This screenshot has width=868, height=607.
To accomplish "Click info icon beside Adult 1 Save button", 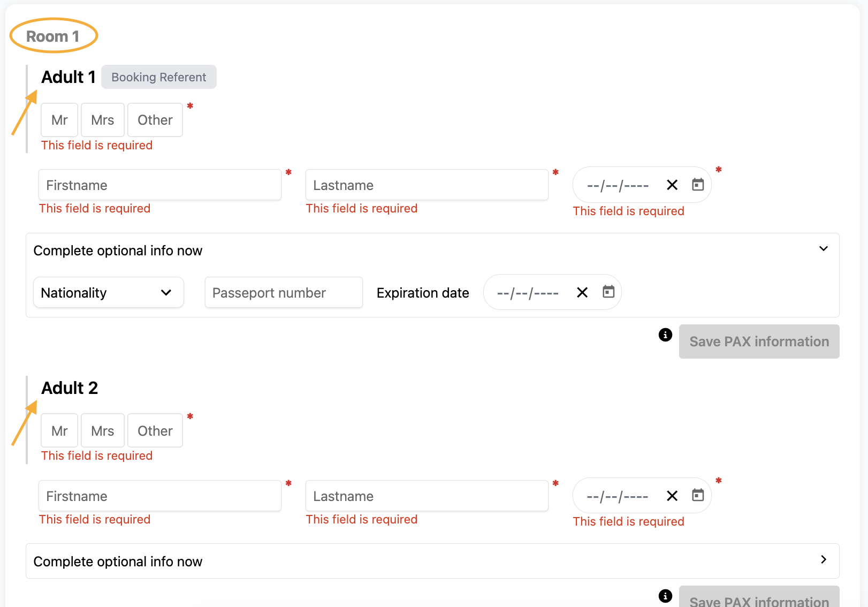I will point(665,335).
